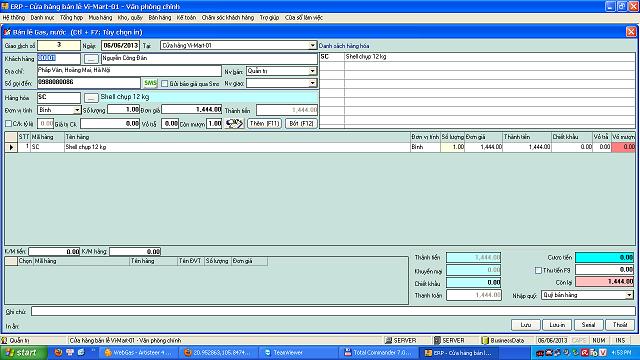Open the Bán hàng menu
Screen dimensions: 640x360
[x=160, y=18]
